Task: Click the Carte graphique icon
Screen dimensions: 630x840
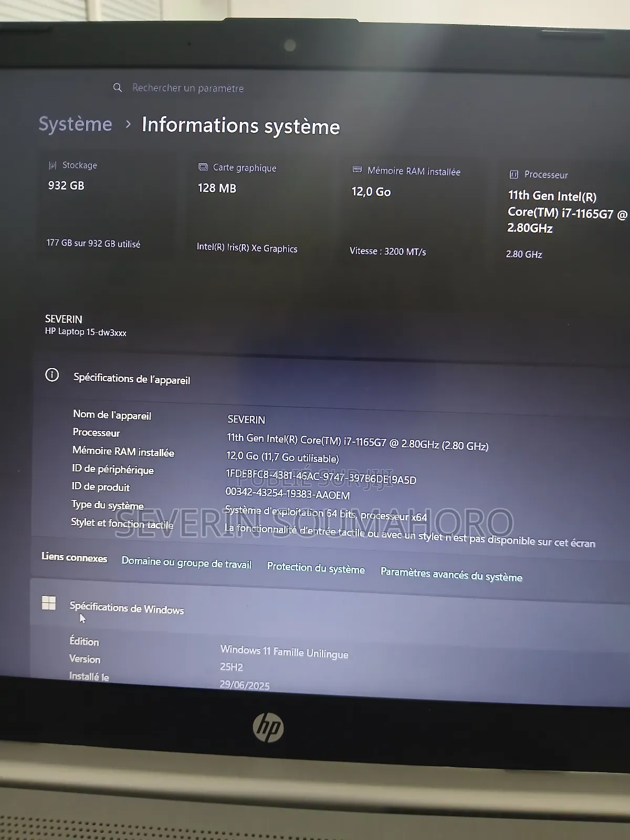Action: point(203,167)
